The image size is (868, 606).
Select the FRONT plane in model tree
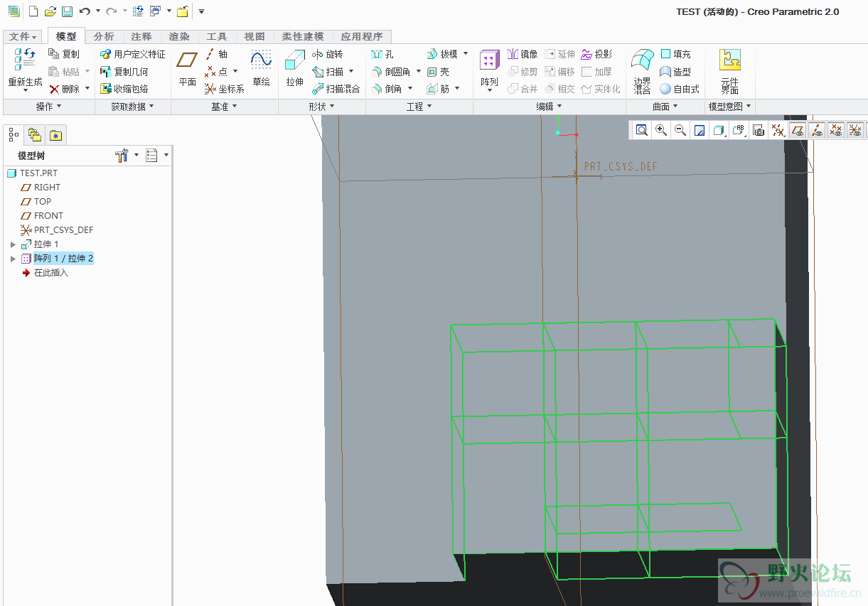pyautogui.click(x=48, y=216)
